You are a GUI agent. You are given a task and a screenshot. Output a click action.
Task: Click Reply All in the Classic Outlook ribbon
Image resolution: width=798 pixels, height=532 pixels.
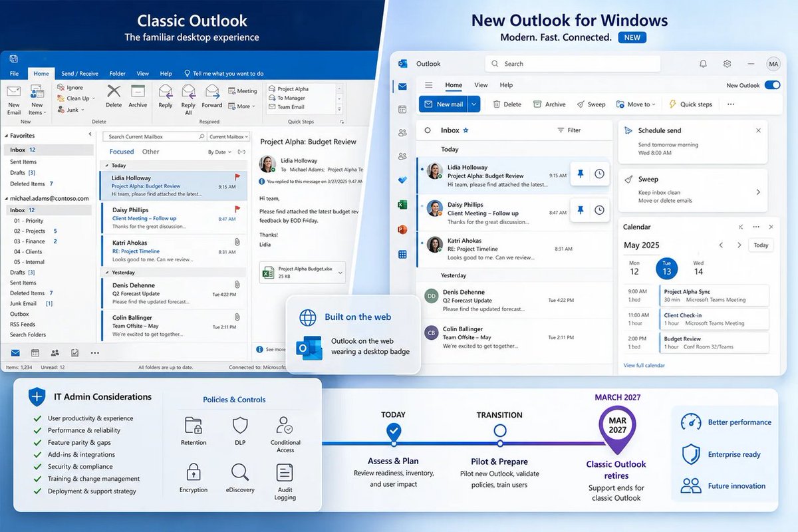(x=188, y=100)
